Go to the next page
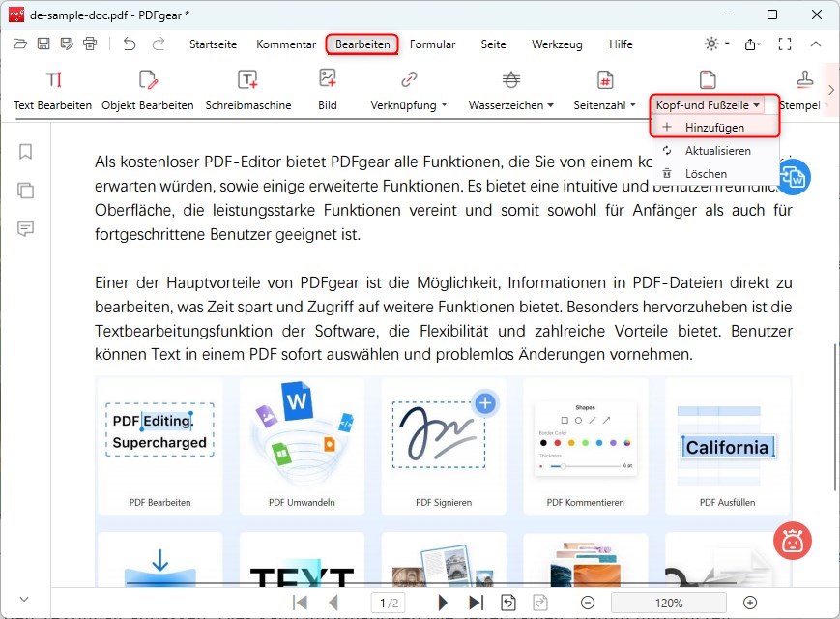840x619 pixels. [x=443, y=603]
